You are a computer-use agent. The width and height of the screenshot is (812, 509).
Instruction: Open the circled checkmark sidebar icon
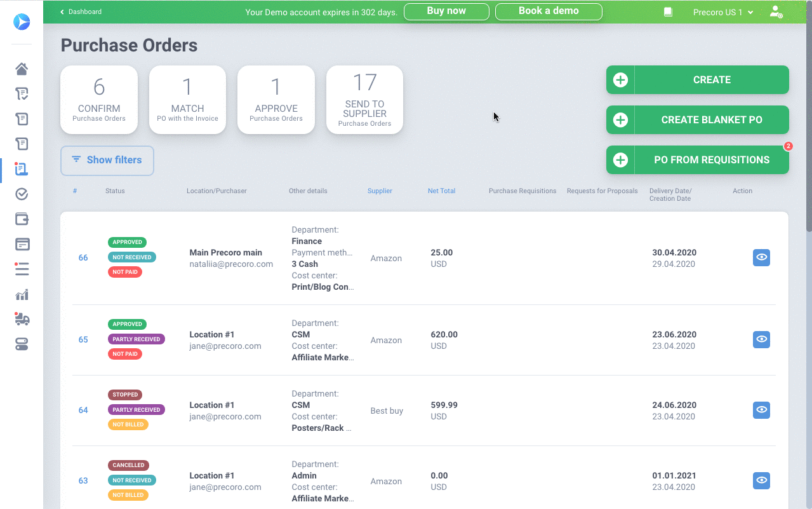[22, 194]
